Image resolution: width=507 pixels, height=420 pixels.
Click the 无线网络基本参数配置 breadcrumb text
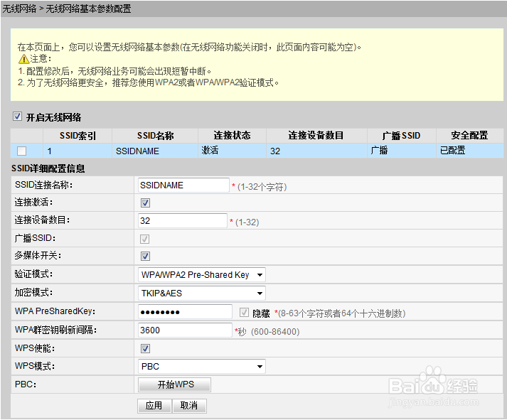pyautogui.click(x=88, y=9)
